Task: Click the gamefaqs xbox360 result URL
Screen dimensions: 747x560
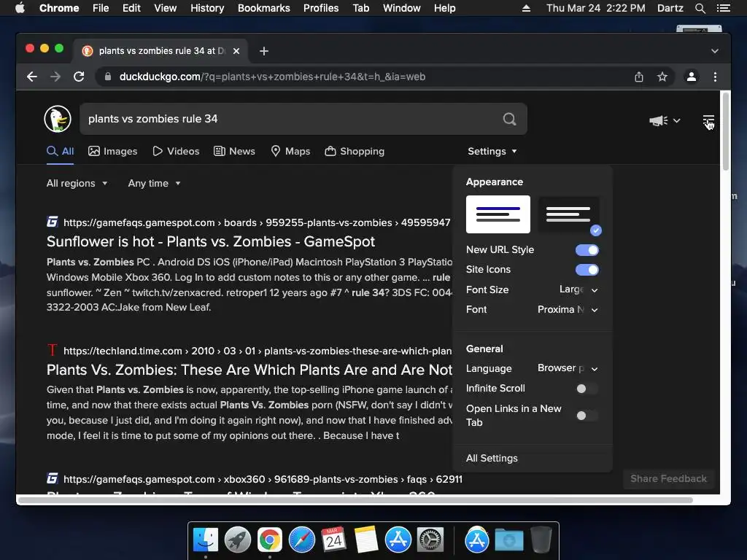Action: [x=263, y=479]
